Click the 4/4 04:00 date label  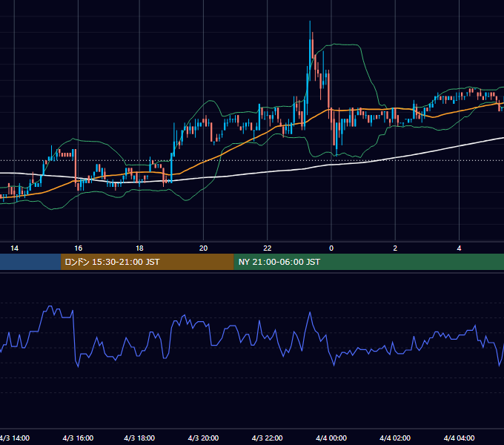(x=459, y=438)
